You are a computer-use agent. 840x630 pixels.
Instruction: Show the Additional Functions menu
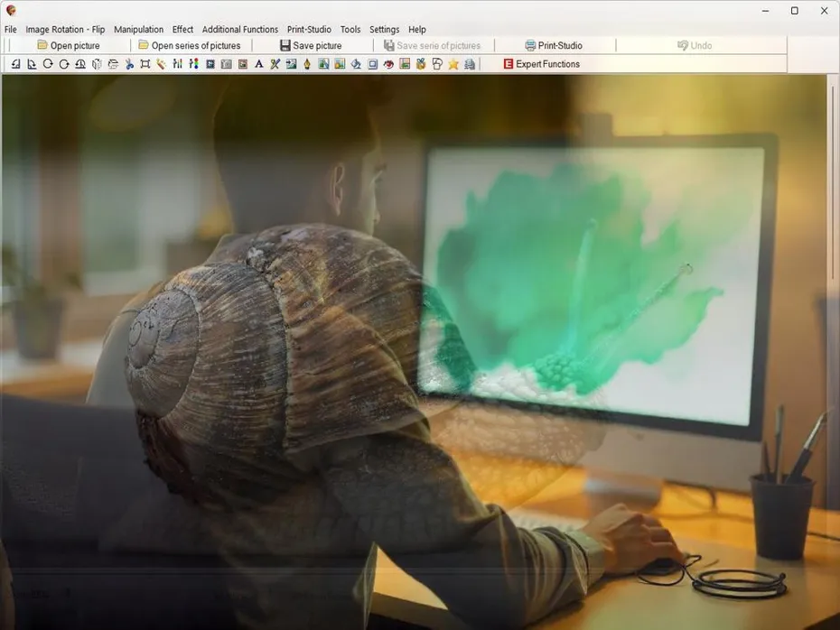point(239,30)
